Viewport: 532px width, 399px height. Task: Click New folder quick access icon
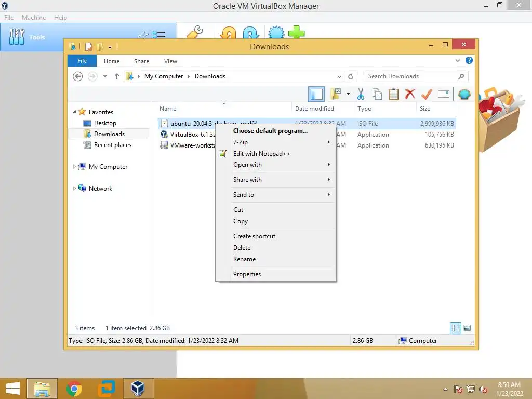(100, 46)
